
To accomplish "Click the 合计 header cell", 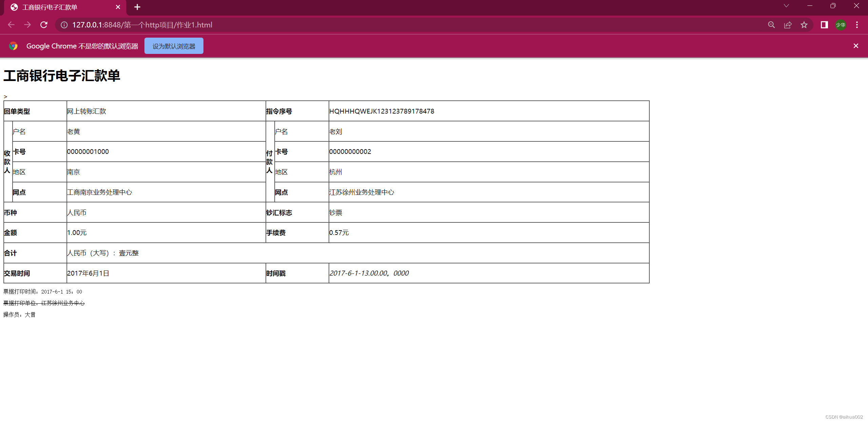I will pyautogui.click(x=35, y=253).
